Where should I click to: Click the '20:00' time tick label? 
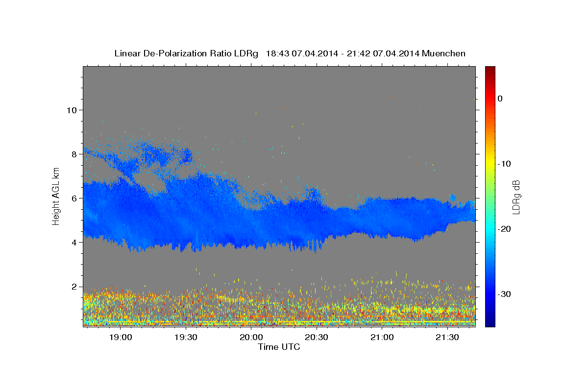(251, 338)
